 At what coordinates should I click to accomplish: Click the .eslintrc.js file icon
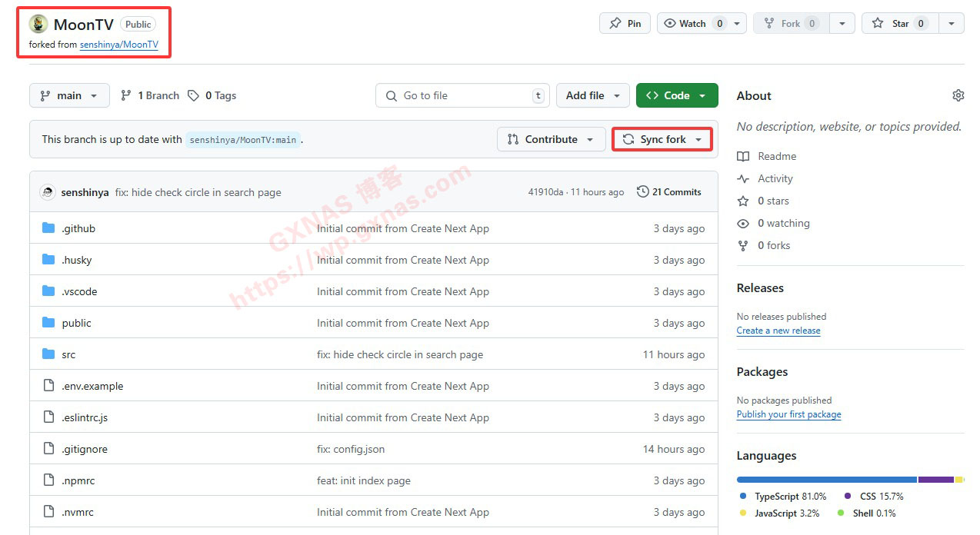(x=48, y=417)
